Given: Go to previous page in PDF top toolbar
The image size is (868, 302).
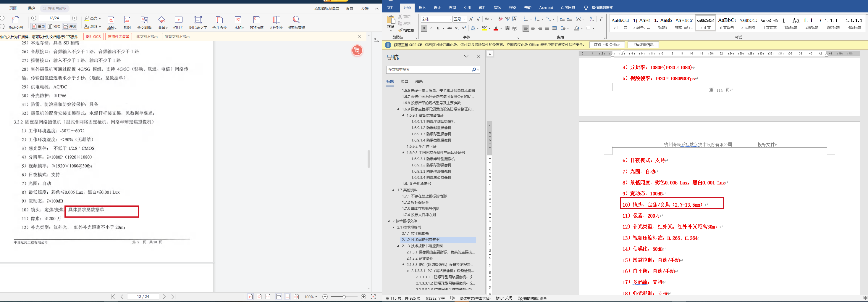Looking at the screenshot, I should tap(34, 18).
